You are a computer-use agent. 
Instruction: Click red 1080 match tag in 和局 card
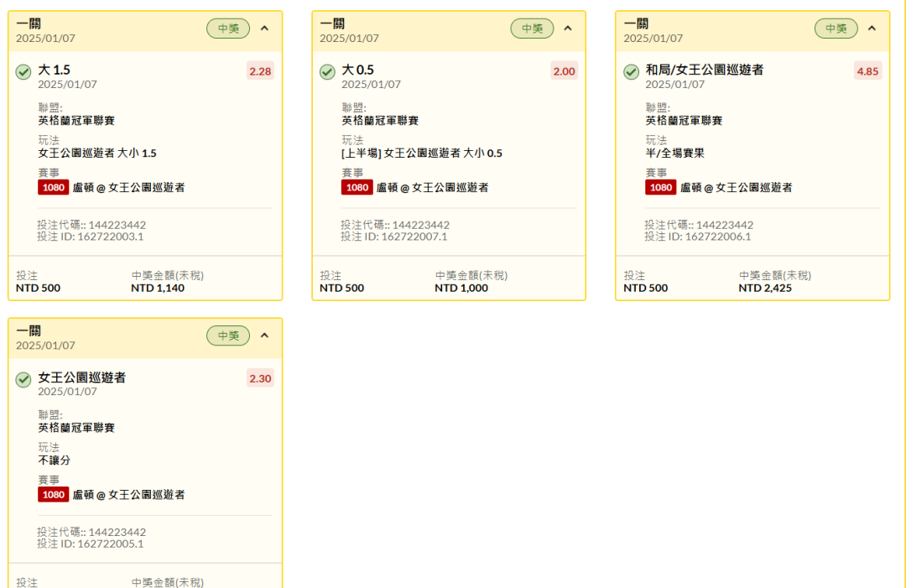661,187
